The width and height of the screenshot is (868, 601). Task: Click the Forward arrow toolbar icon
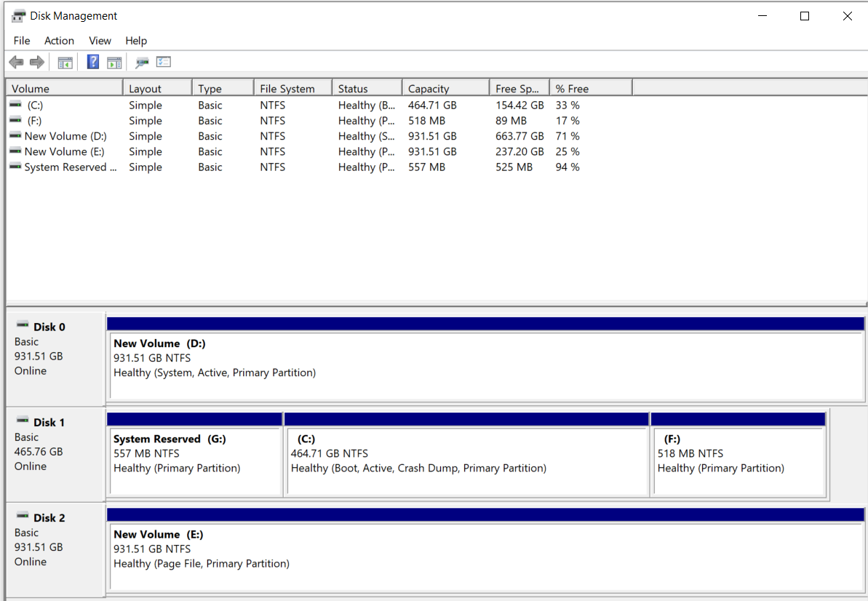(x=37, y=62)
